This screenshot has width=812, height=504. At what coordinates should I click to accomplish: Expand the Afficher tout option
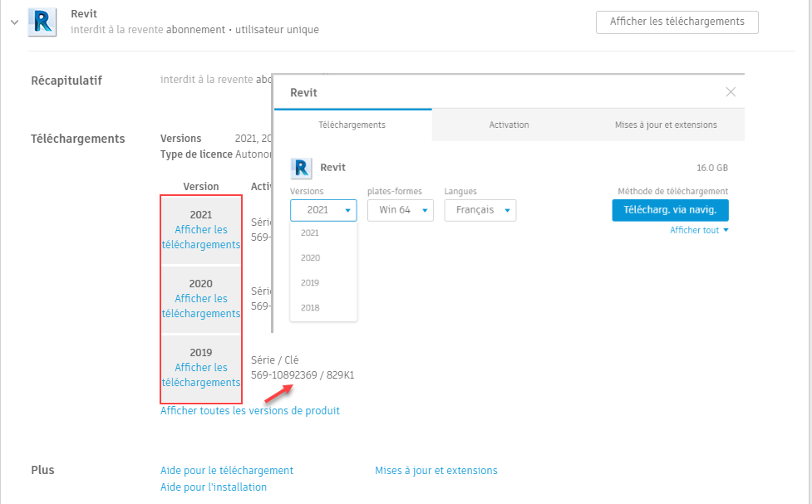[x=699, y=230]
